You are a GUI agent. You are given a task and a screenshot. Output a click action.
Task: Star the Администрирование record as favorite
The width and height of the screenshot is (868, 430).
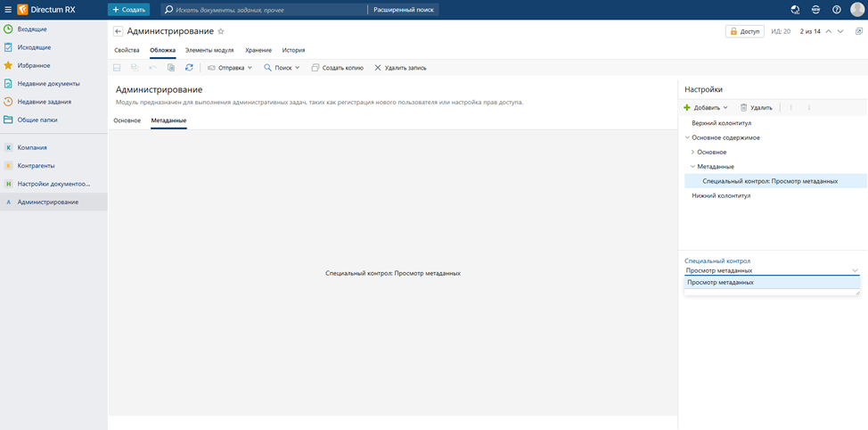pos(221,31)
